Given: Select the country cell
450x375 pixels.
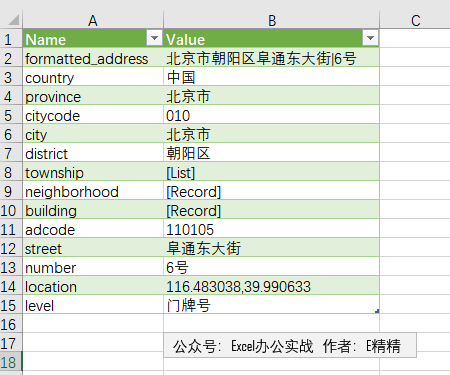Looking at the screenshot, I should [93, 77].
